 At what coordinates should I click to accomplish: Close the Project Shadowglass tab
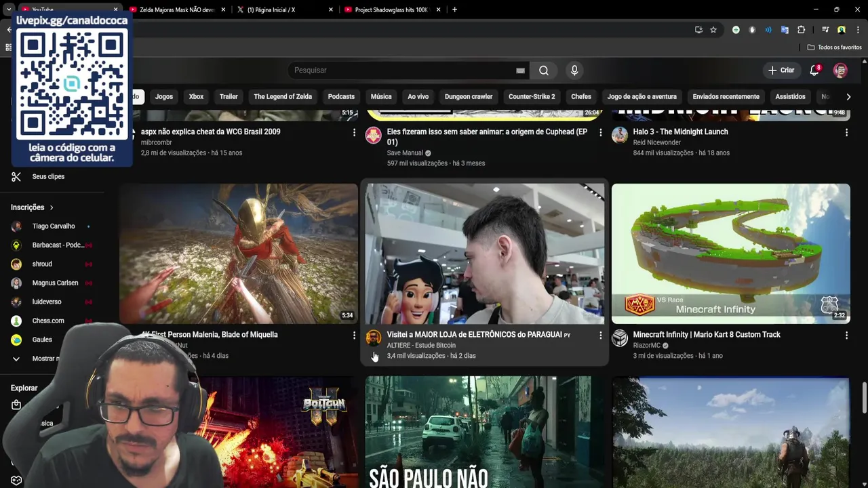point(439,9)
